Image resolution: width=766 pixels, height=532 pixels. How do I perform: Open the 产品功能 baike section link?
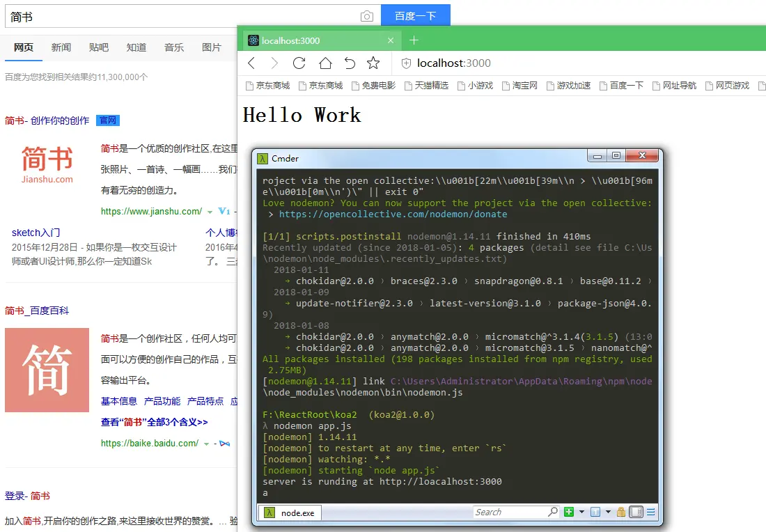click(x=162, y=401)
